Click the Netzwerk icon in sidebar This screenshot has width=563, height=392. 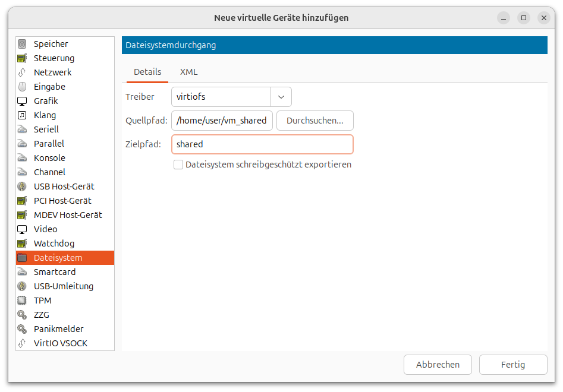coord(22,72)
